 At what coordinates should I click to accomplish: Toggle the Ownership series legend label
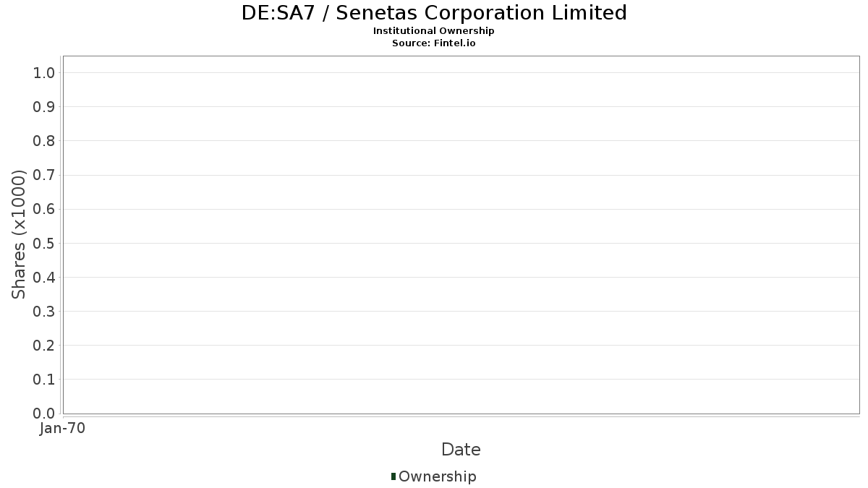tap(437, 476)
